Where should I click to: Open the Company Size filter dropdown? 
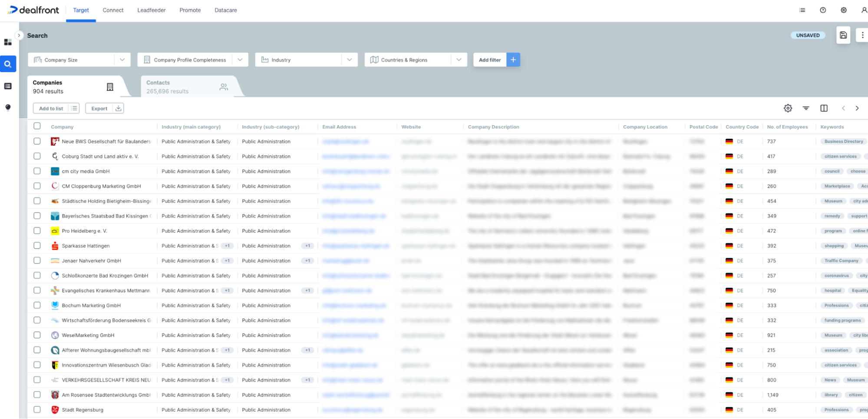click(x=122, y=60)
